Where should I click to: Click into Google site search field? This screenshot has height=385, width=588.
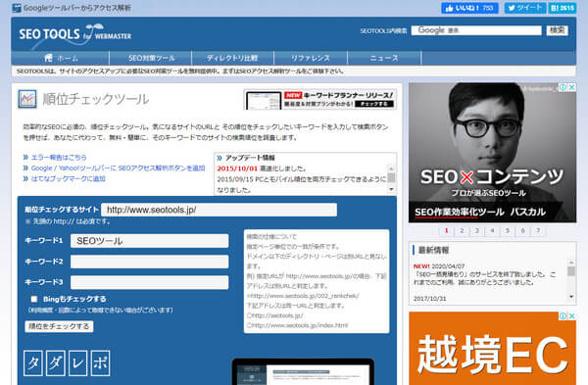(476, 30)
